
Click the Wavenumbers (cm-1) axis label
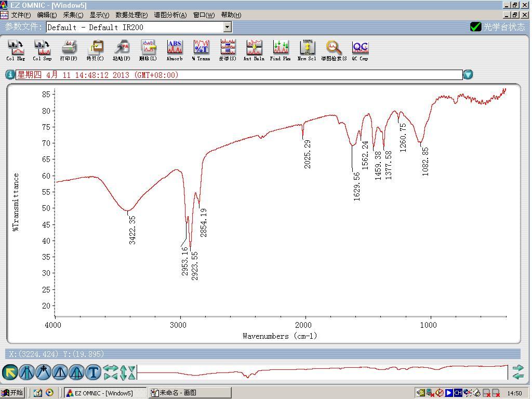point(280,336)
